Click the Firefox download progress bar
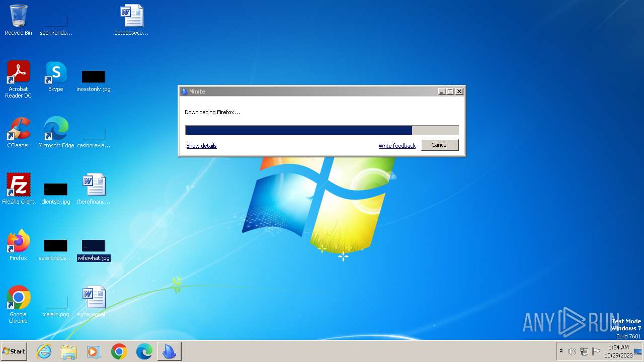Screen dimensions: 644x362 (x=322, y=130)
